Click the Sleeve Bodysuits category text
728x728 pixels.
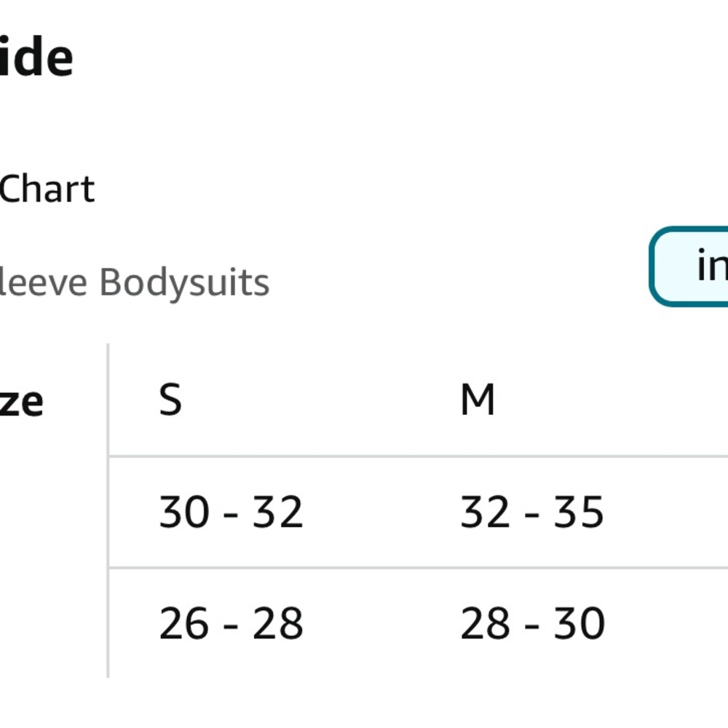[134, 282]
